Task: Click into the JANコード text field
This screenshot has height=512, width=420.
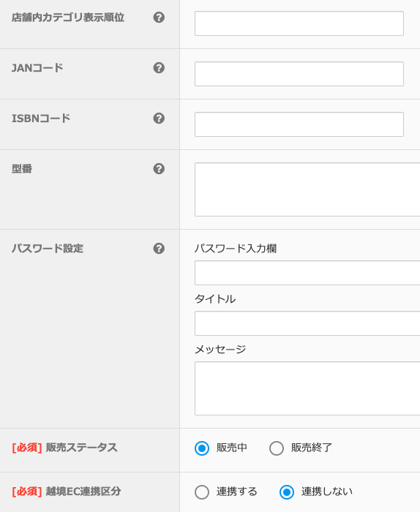Action: click(x=299, y=74)
